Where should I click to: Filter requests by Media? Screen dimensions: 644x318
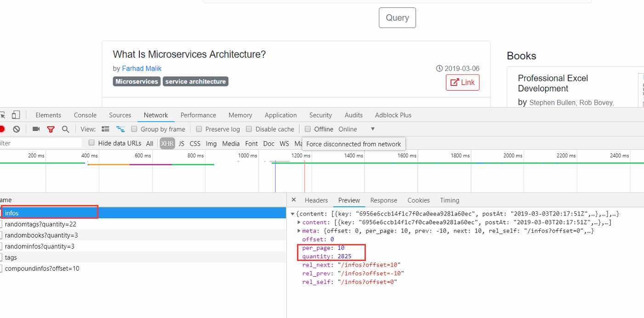pyautogui.click(x=231, y=143)
